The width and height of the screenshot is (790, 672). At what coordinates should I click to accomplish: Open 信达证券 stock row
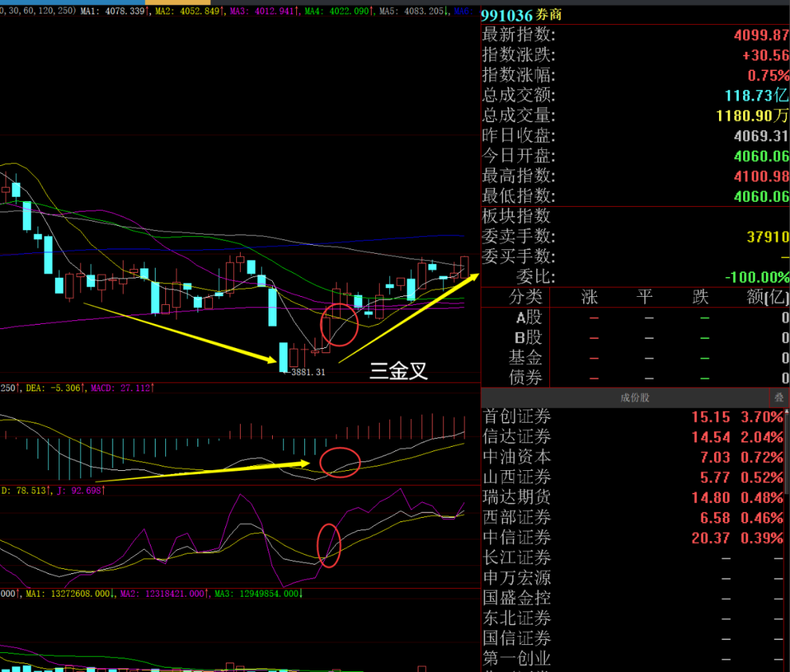pos(633,437)
